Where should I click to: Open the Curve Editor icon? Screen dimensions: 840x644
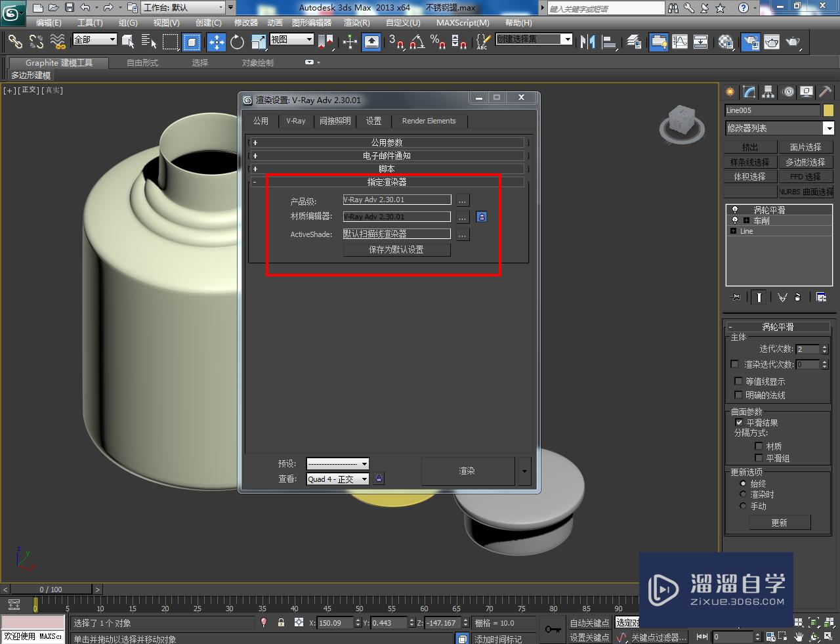click(x=680, y=42)
